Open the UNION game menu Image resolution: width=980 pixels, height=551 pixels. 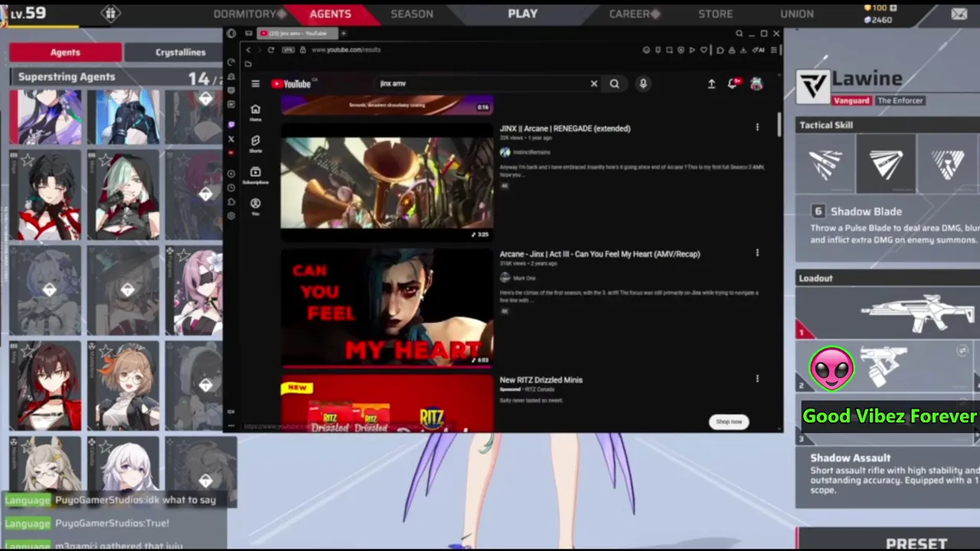point(797,14)
